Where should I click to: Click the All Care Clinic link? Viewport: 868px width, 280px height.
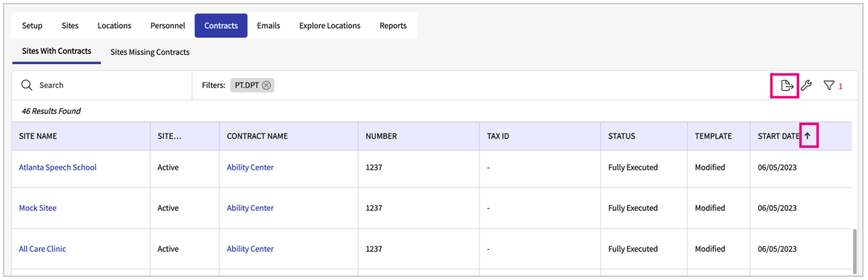[x=42, y=249]
